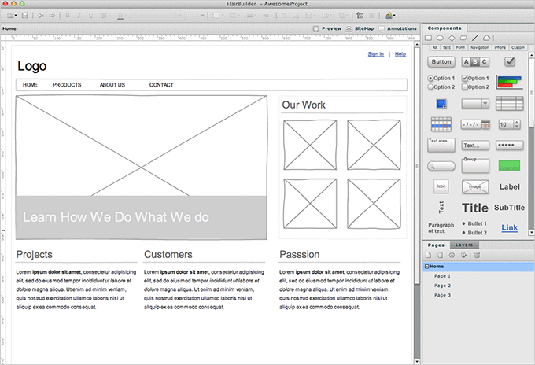The height and width of the screenshot is (365, 535).
Task: Click the Help link on canvas
Action: coord(401,54)
